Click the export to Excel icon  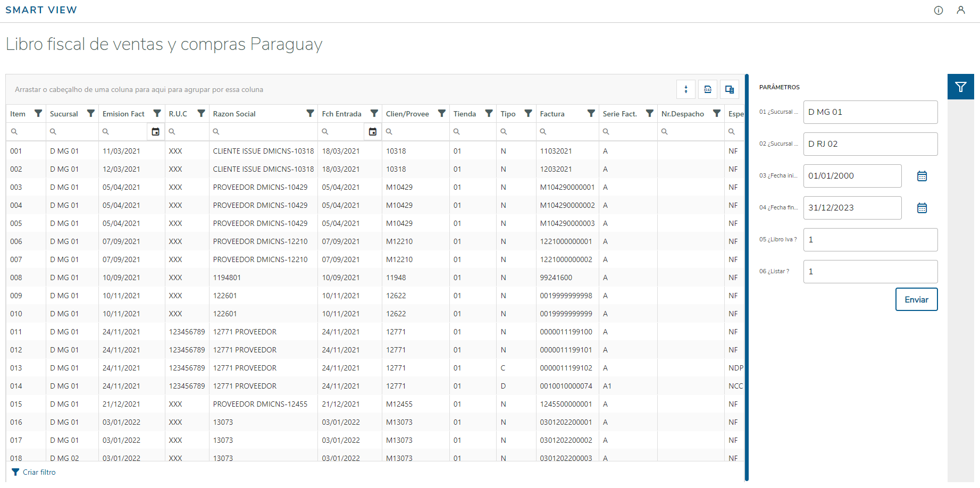708,89
